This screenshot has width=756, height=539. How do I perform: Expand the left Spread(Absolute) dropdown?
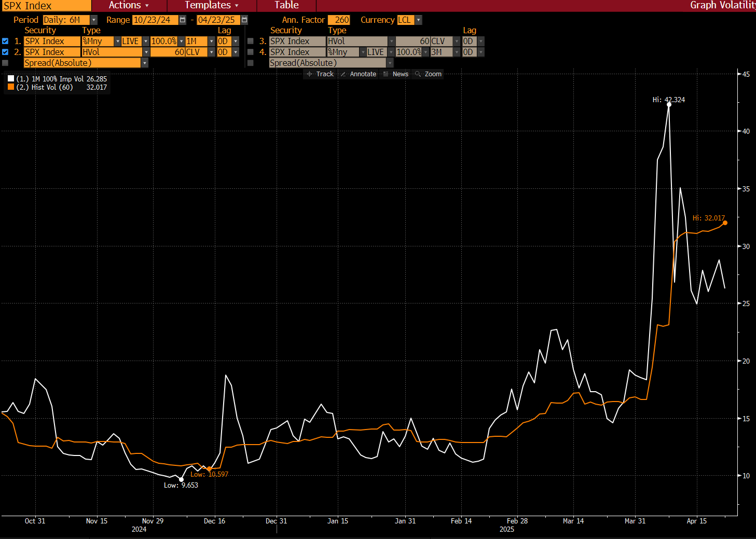coord(145,63)
